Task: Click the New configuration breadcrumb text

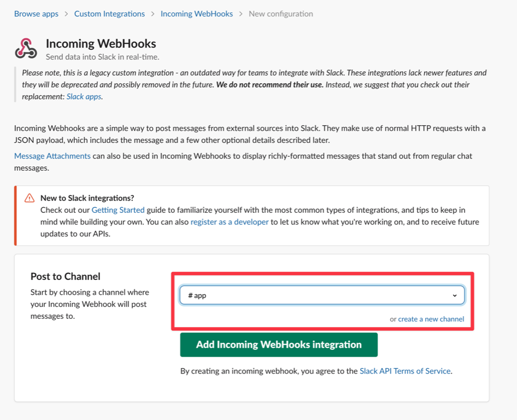Action: pyautogui.click(x=281, y=14)
